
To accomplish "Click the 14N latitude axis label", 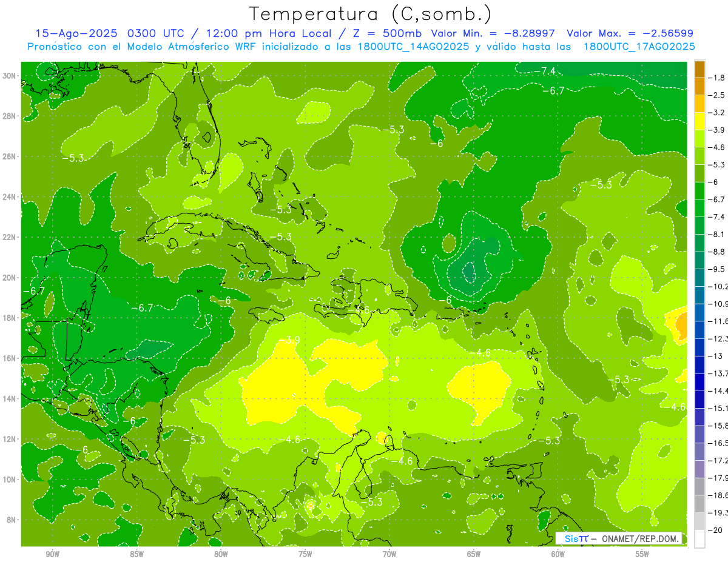I will tap(10, 399).
